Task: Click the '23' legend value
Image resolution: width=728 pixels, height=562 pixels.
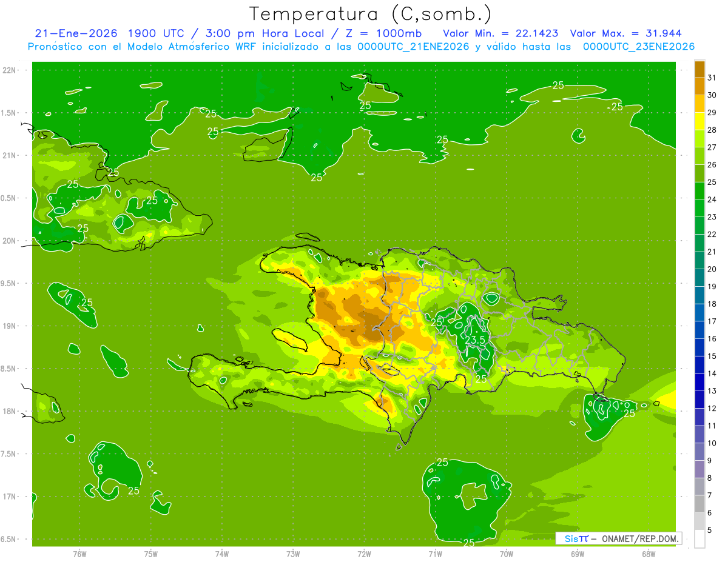Action: (x=712, y=217)
